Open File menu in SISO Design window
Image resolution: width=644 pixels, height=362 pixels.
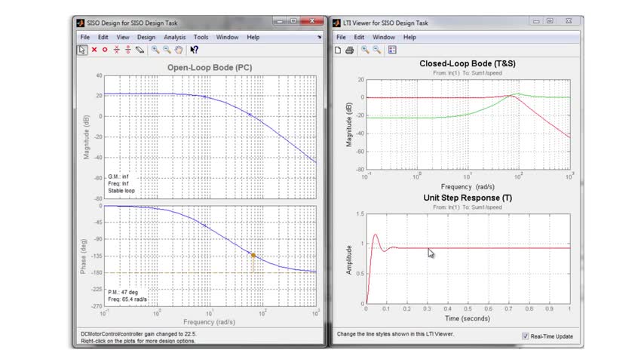coord(84,37)
